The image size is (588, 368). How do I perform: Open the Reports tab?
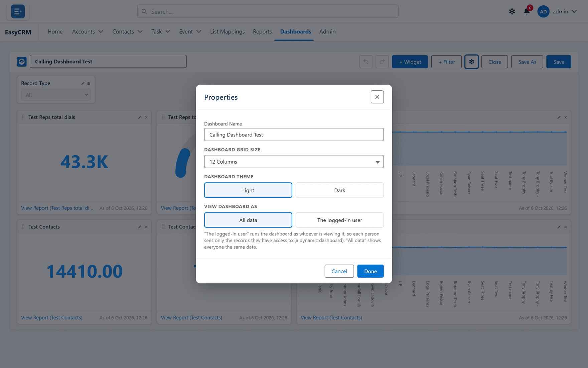pyautogui.click(x=262, y=32)
